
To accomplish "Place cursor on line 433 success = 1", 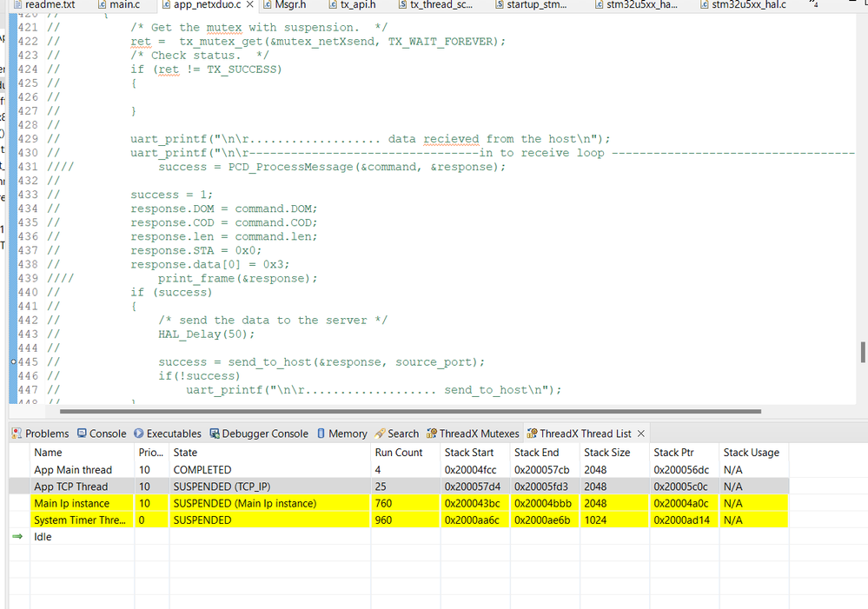I will 172,195.
